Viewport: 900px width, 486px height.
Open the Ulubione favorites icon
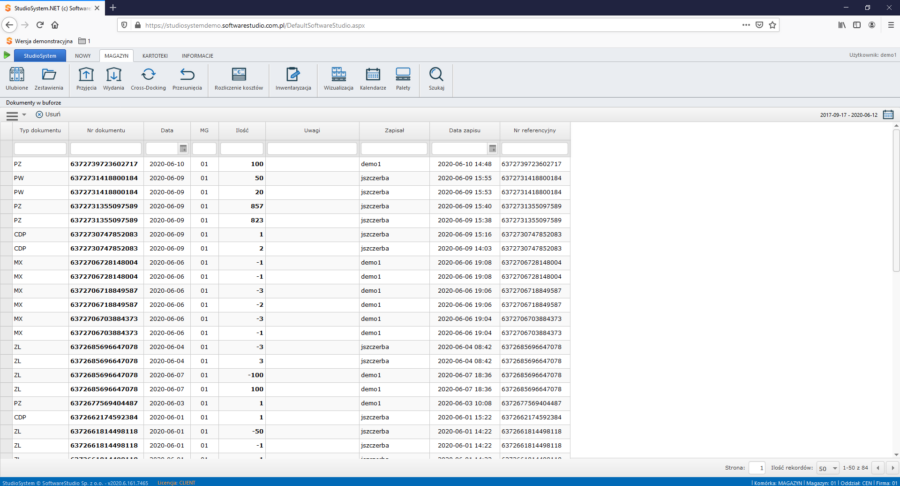point(17,79)
